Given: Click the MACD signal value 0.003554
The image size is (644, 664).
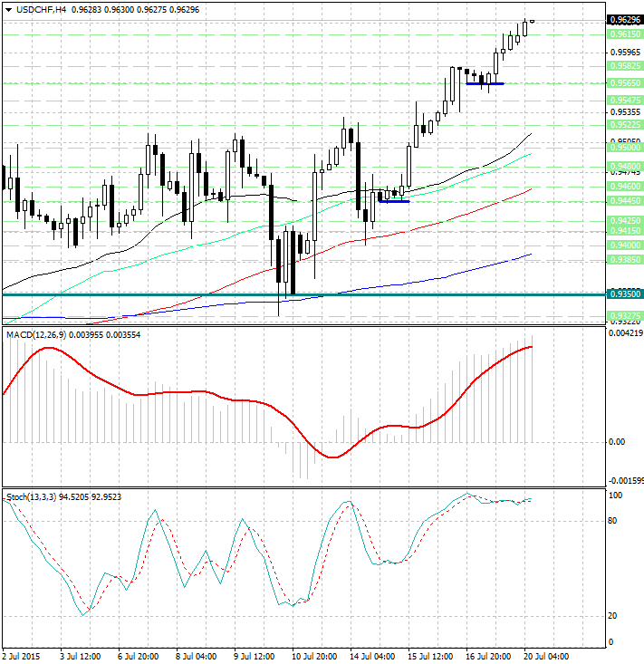Looking at the screenshot, I should (x=123, y=335).
